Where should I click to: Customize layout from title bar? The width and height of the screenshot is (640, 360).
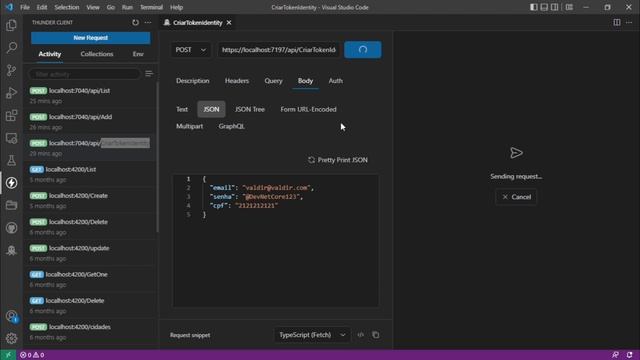pos(569,7)
